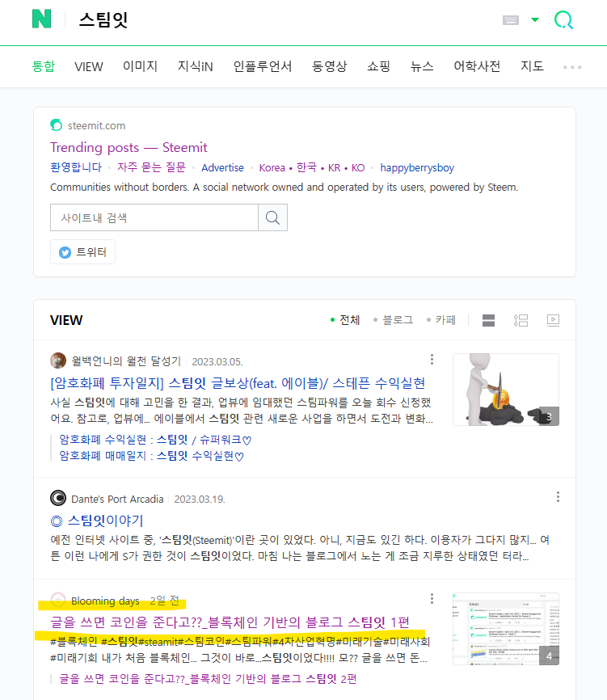
Task: Open Korea • 한국 • KR • KO link
Action: (312, 168)
